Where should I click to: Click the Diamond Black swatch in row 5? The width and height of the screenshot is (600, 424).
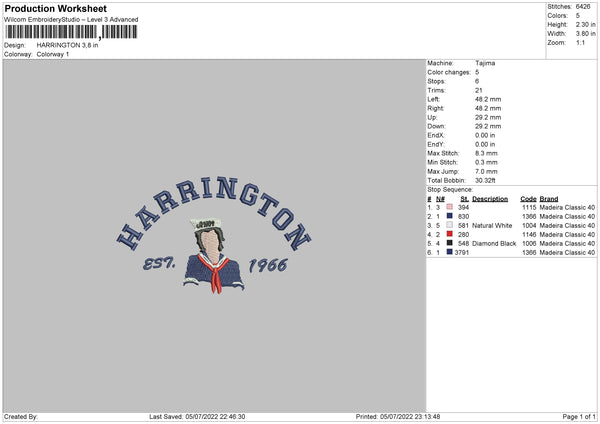tap(449, 243)
